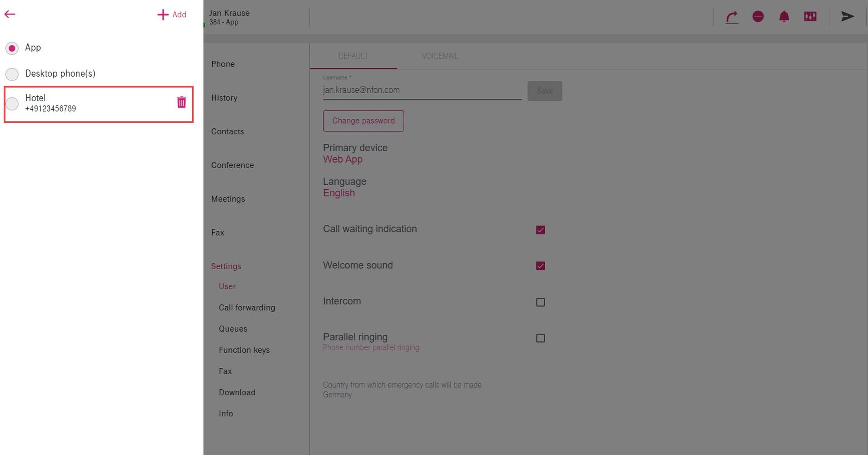Image resolution: width=868 pixels, height=455 pixels.
Task: Click the plus Add button
Action: (172, 15)
